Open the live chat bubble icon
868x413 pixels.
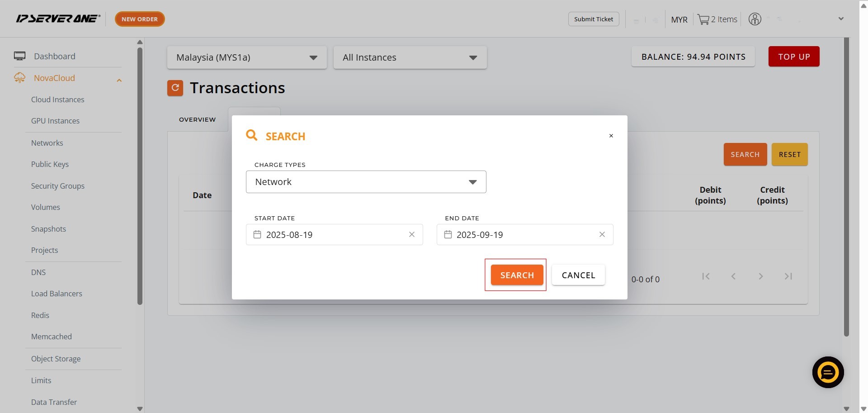tap(828, 372)
